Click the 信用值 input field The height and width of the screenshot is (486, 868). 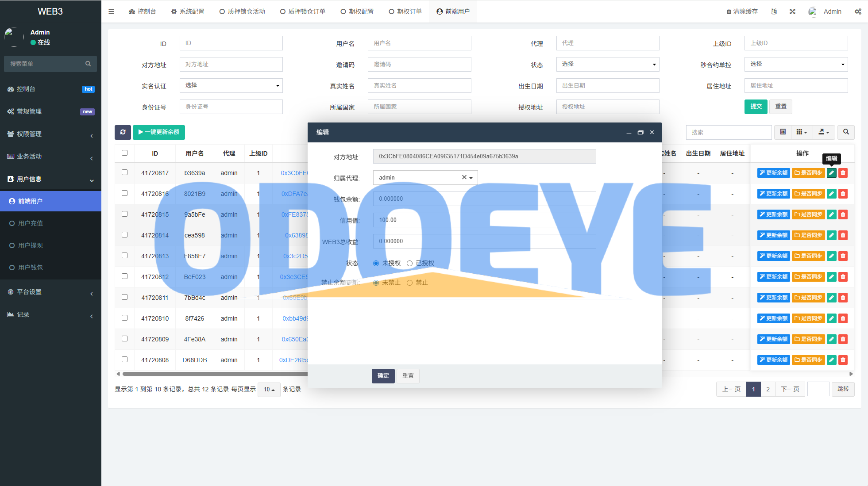(484, 220)
